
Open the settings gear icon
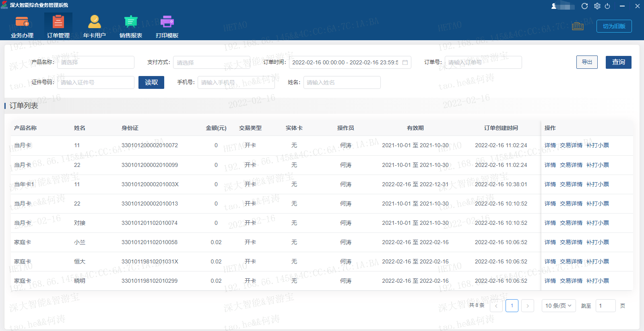tap(597, 6)
